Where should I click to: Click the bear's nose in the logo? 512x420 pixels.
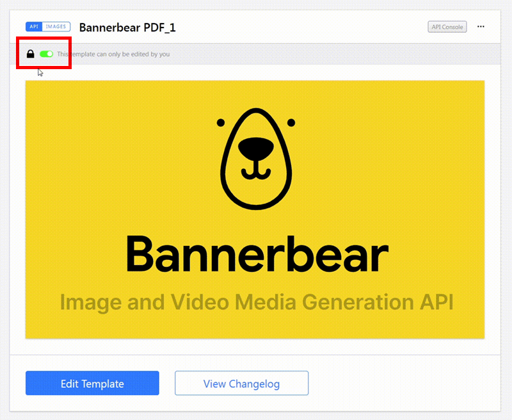tap(255, 150)
